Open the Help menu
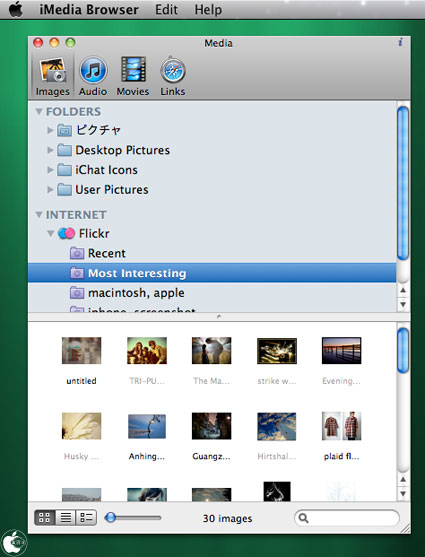The height and width of the screenshot is (557, 425). tap(208, 10)
